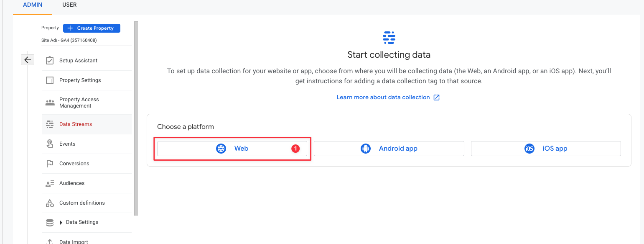
Task: Click the Custom definitions shapes icon
Action: [50, 203]
